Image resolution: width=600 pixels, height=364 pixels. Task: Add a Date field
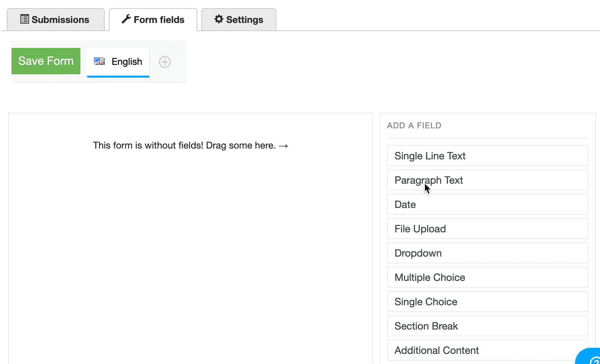pyautogui.click(x=487, y=204)
